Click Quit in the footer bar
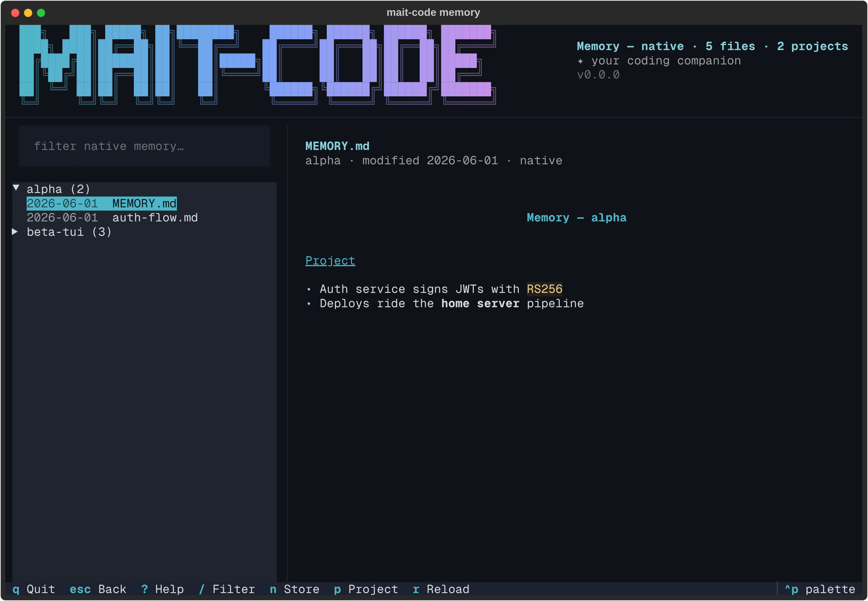Screen dimensions: 868x601 click(33, 589)
